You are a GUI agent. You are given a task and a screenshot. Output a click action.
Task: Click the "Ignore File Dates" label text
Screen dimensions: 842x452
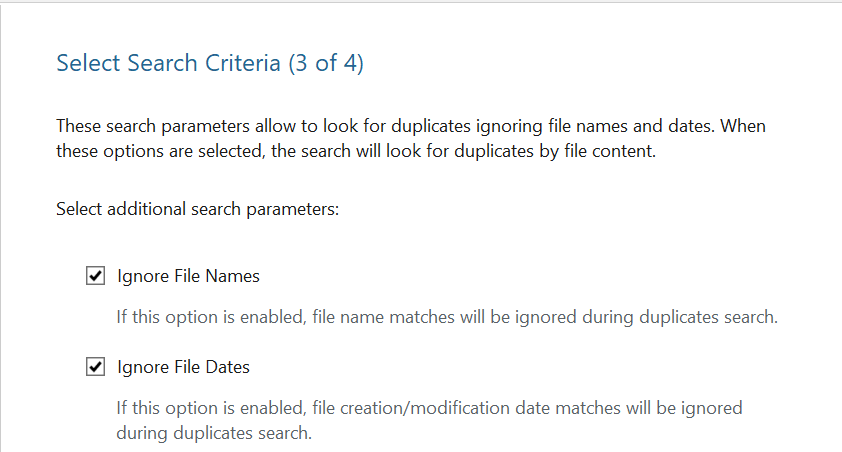[x=183, y=367]
